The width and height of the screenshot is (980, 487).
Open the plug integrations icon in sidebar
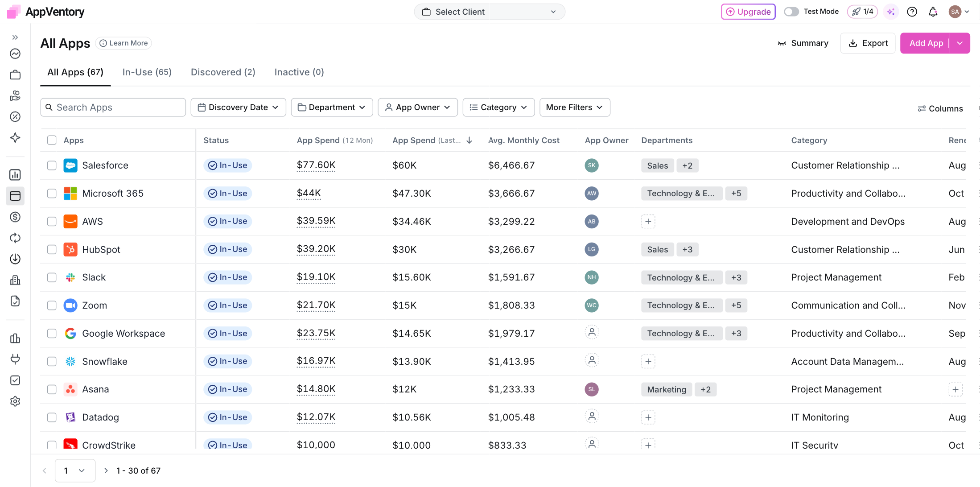click(15, 359)
